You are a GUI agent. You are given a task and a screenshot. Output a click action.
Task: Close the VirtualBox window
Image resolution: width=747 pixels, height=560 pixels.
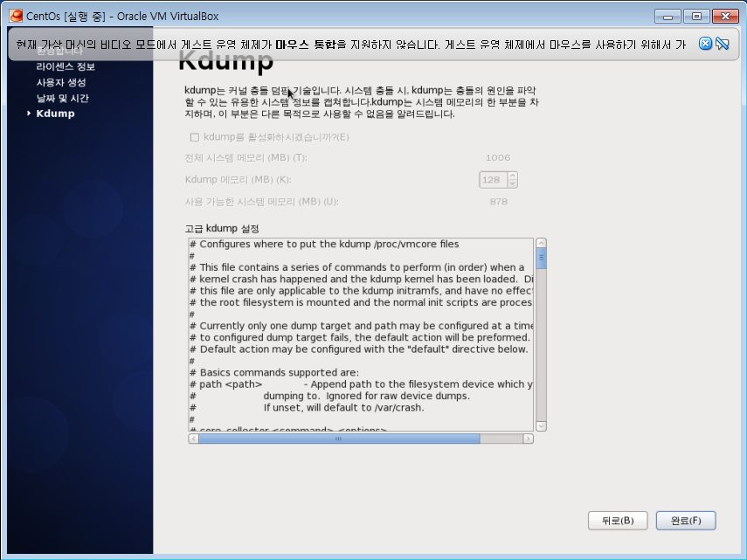pyautogui.click(x=725, y=17)
